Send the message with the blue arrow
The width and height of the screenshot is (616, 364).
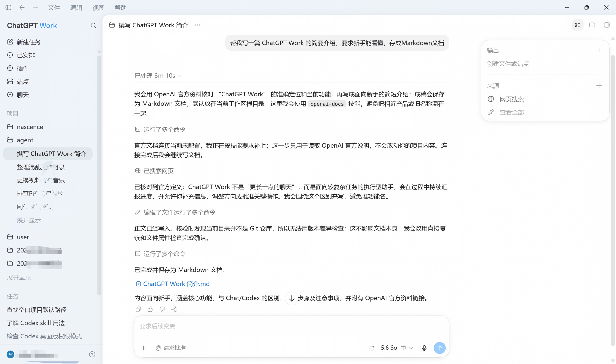tap(440, 348)
